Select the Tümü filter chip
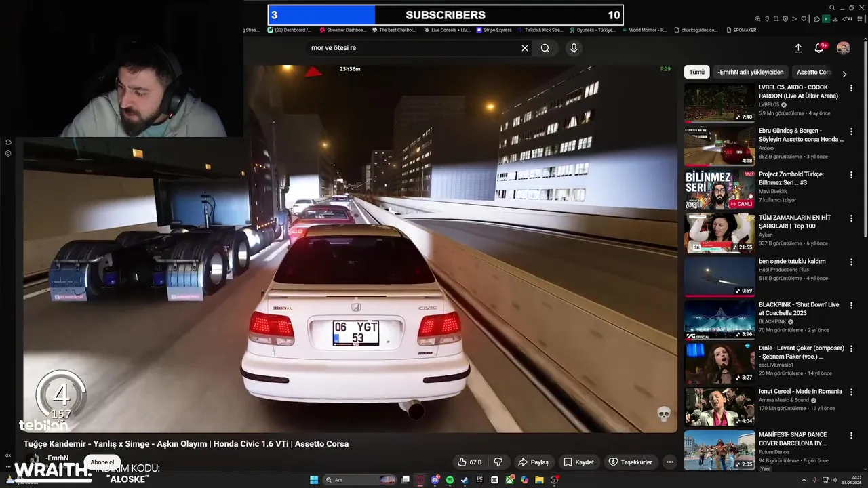868x488 pixels. pyautogui.click(x=697, y=72)
